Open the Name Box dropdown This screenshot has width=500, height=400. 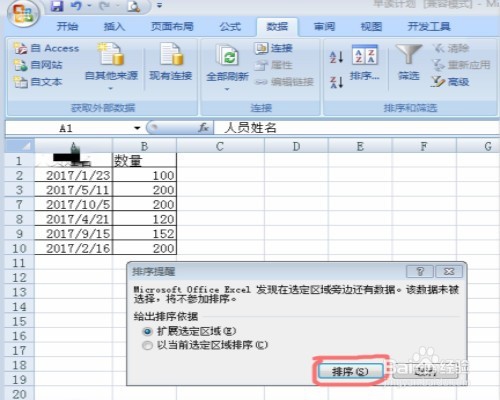coord(137,128)
